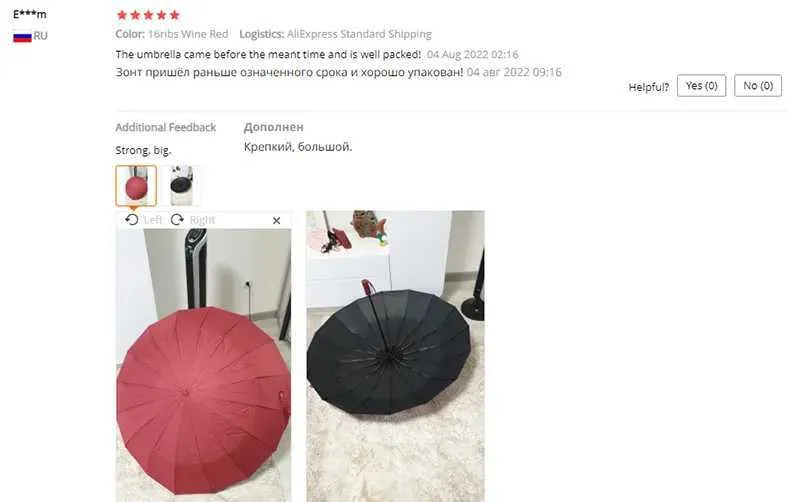
Task: Click the first red rating star
Action: [122, 15]
